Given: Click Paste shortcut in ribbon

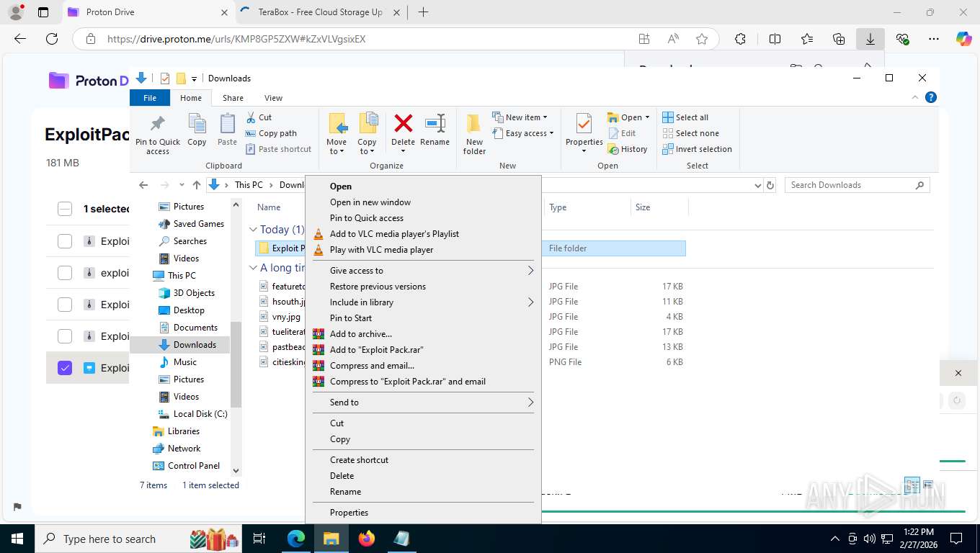Looking at the screenshot, I should (278, 149).
